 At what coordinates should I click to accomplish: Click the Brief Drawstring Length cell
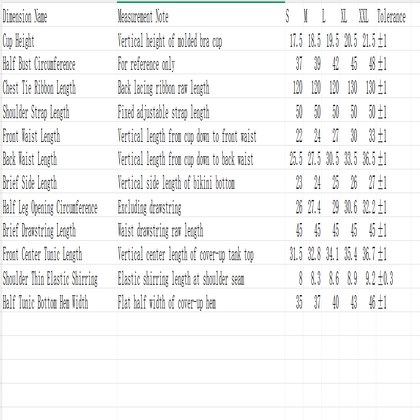(x=59, y=231)
